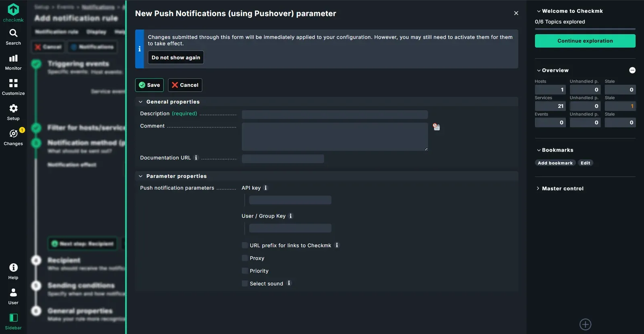The image size is (644, 334).
Task: Open Triggering events step in background page
Action: pos(78,64)
